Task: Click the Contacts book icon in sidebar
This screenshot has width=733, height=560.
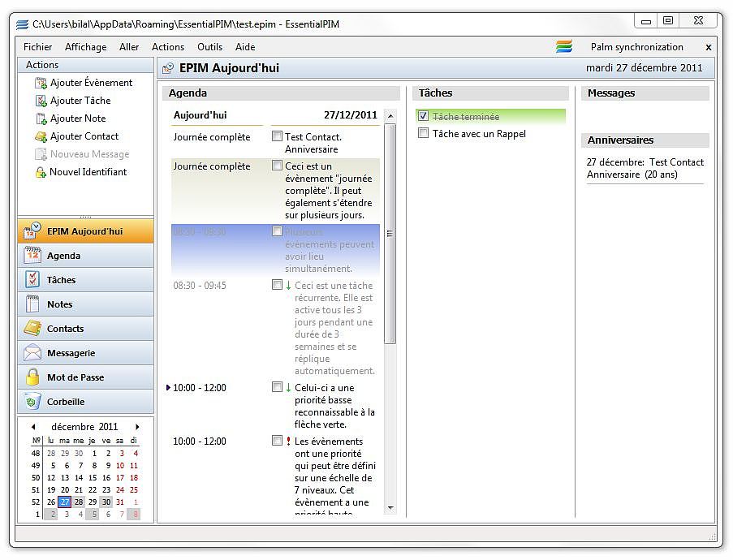Action: click(x=32, y=328)
